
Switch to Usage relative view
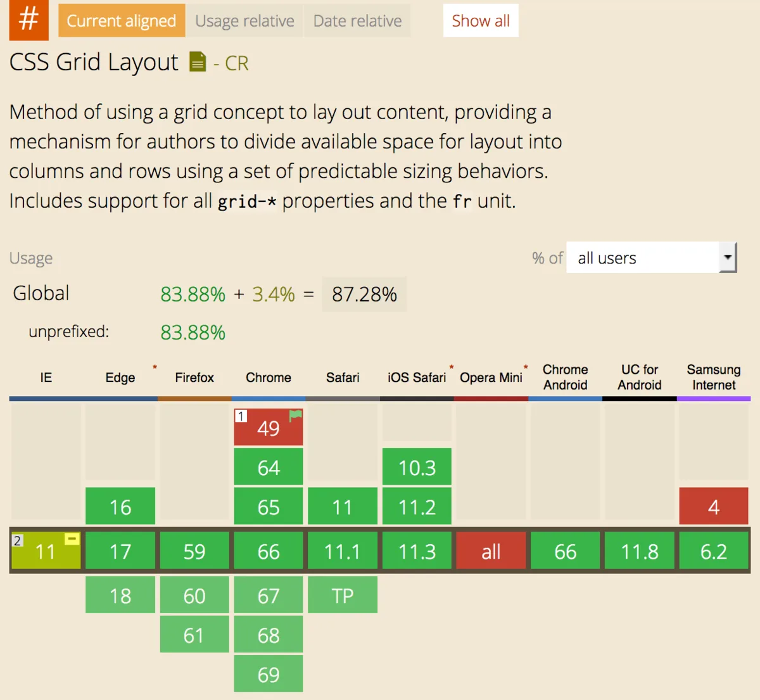pyautogui.click(x=244, y=20)
